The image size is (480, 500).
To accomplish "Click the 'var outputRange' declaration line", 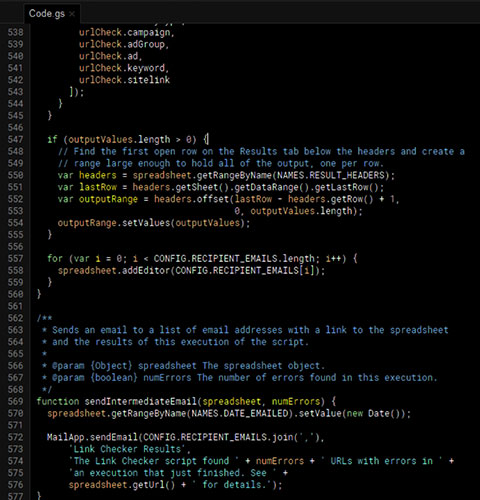I will click(229, 199).
